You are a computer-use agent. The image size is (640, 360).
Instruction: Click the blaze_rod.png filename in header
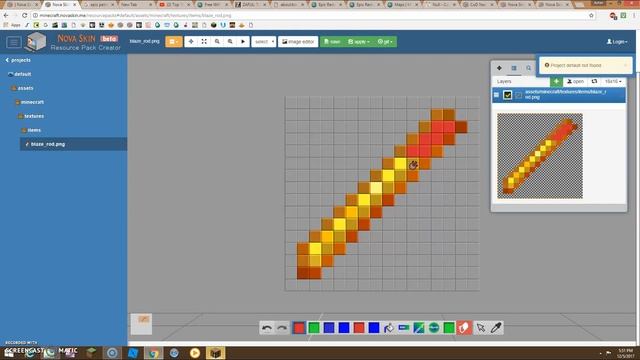[144, 41]
